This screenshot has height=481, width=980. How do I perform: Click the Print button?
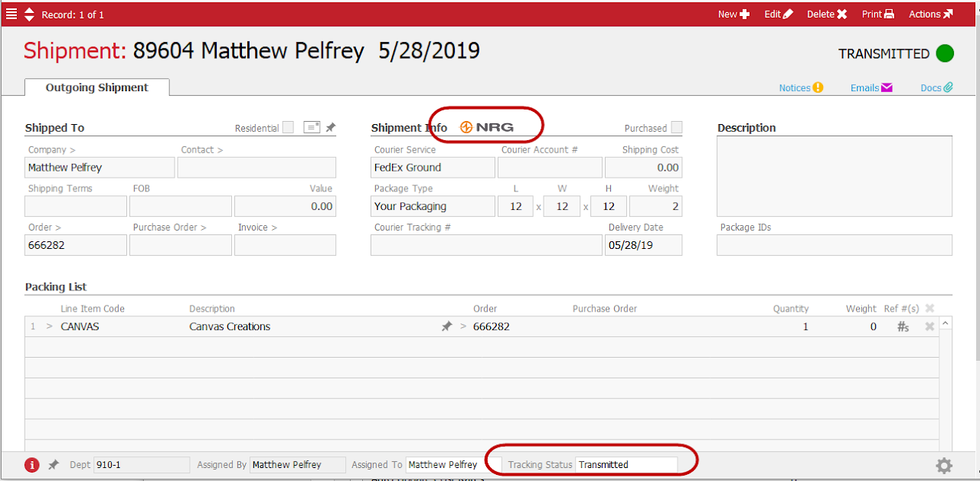click(x=877, y=14)
